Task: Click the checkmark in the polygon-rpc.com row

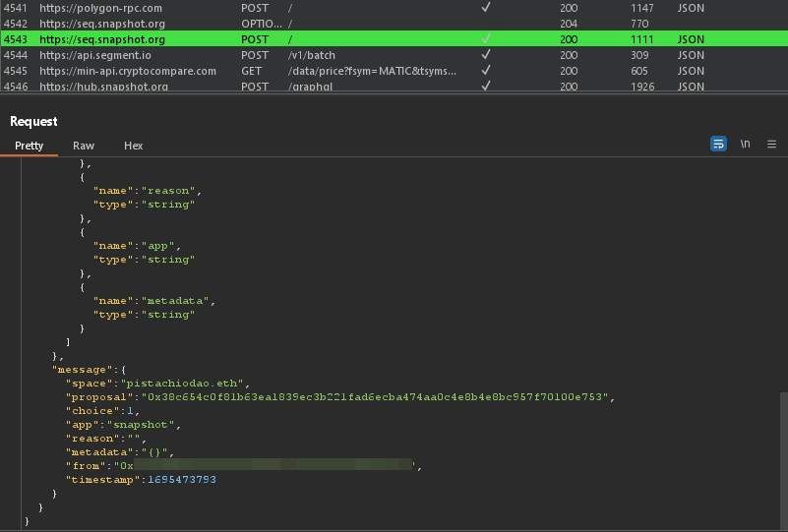Action: (486, 8)
